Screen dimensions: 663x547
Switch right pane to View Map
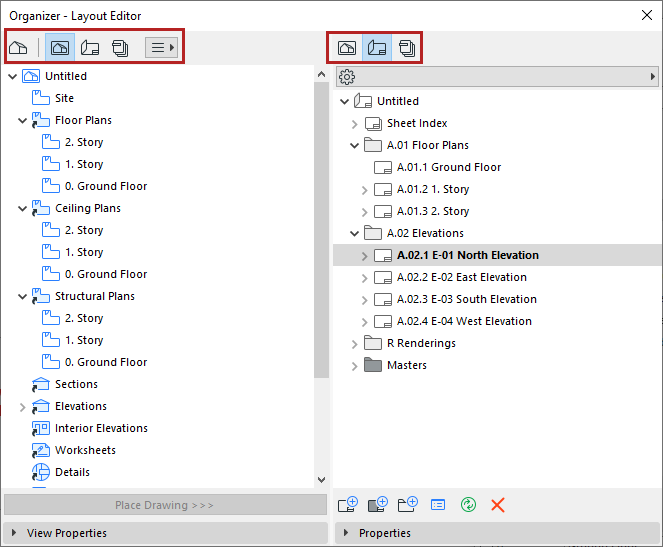point(347,48)
